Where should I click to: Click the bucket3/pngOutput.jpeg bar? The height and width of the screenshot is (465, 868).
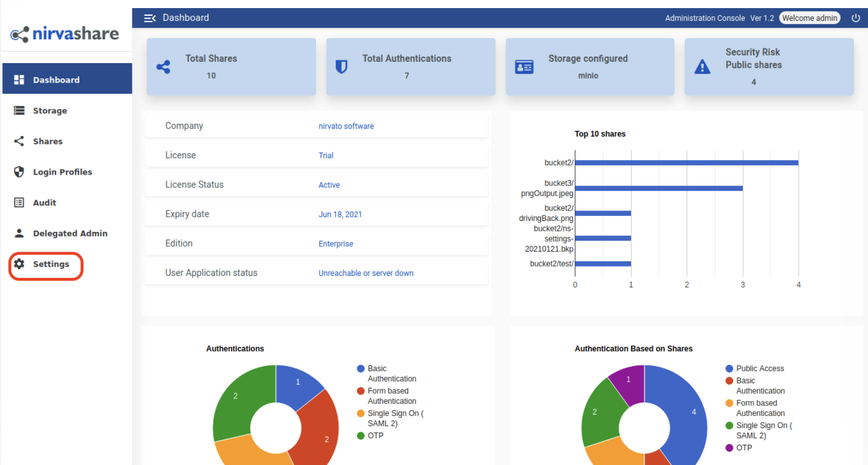click(659, 188)
